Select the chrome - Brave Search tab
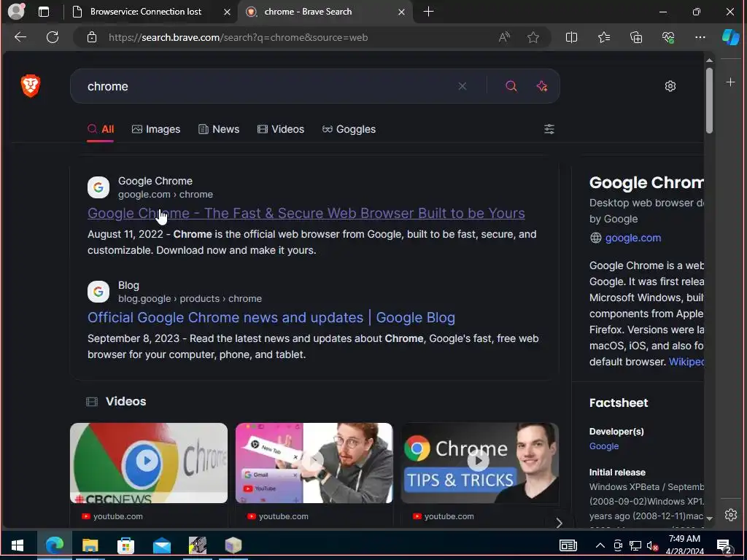 (x=308, y=12)
